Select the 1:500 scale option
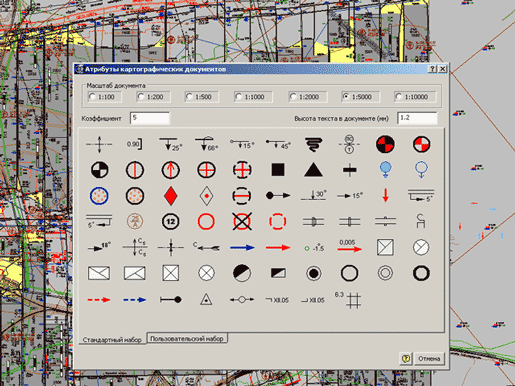This screenshot has width=515, height=386. pos(189,97)
